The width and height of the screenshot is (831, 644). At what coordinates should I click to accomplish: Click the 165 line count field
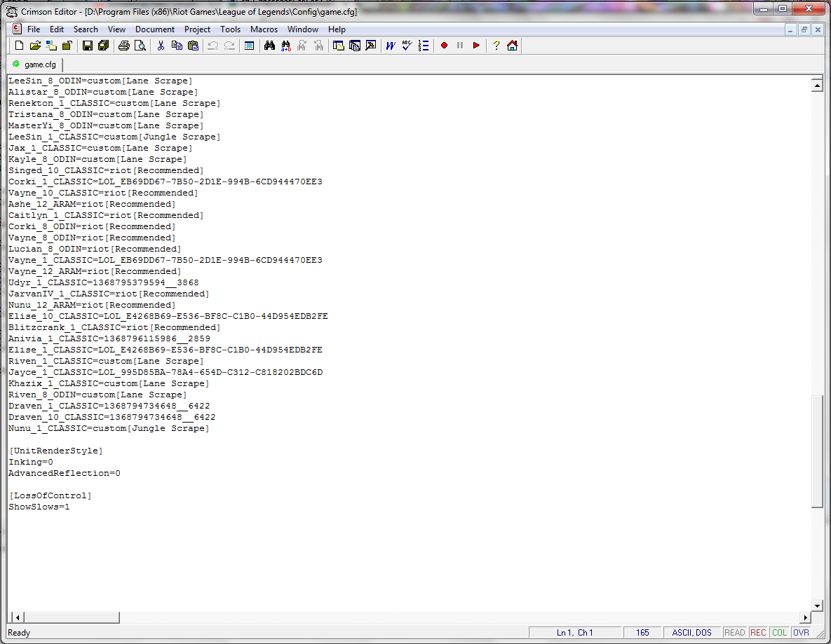pos(642,632)
